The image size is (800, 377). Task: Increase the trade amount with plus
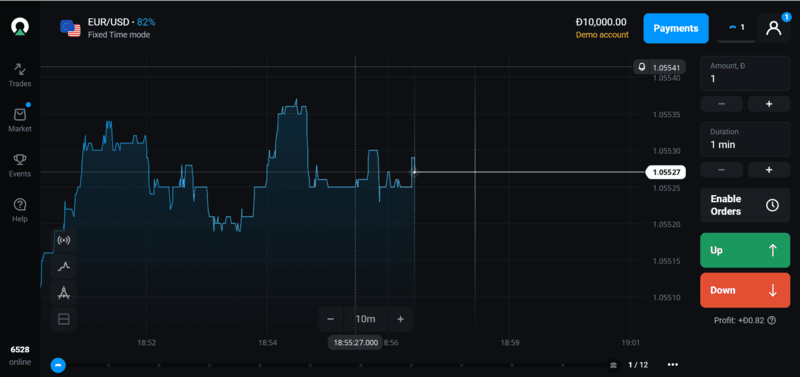[769, 104]
